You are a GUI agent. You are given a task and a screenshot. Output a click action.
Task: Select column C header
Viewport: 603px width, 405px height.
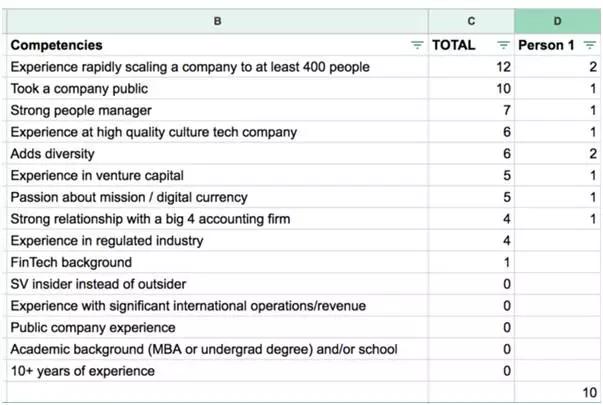click(470, 20)
